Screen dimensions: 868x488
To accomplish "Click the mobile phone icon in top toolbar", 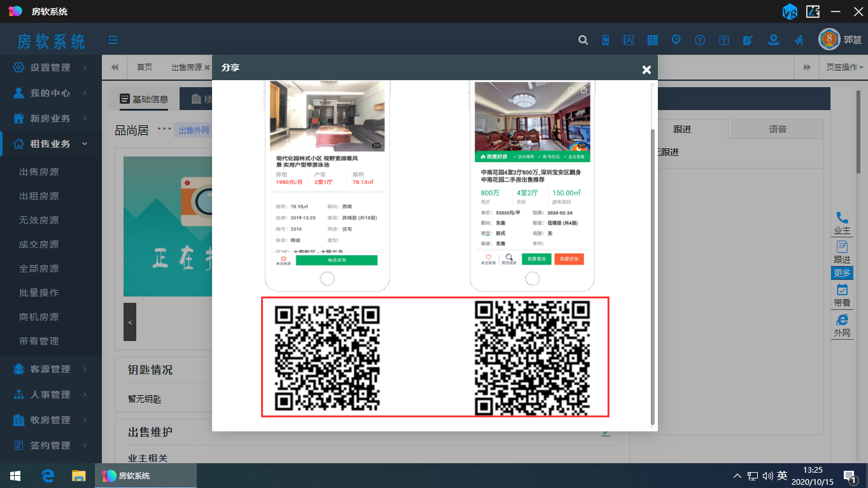I will (x=606, y=40).
